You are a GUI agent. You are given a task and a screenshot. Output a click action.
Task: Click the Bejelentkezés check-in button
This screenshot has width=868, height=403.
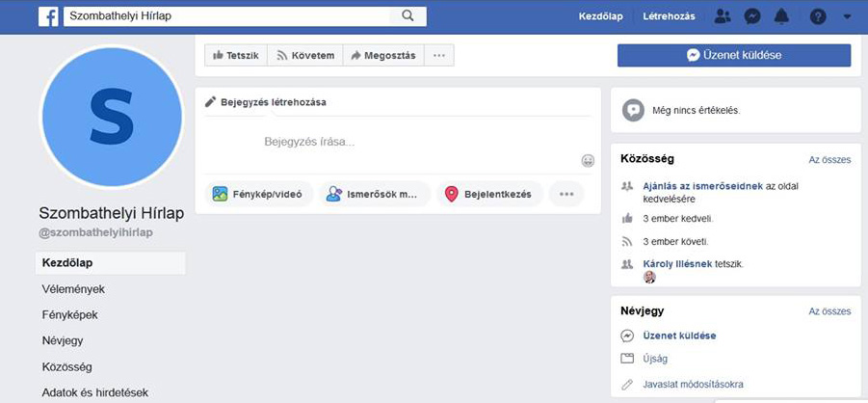(x=488, y=194)
